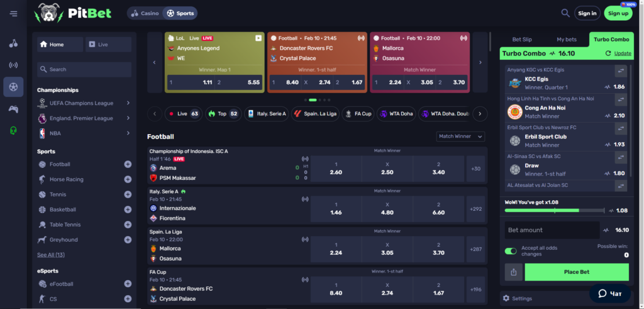Click the share icon beside Place Bet

tap(513, 272)
